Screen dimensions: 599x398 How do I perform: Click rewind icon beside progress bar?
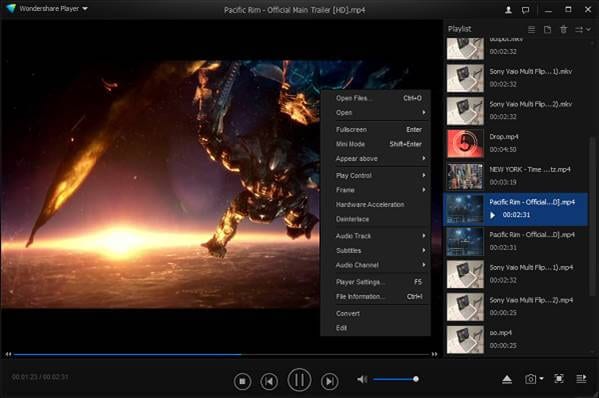(8, 354)
